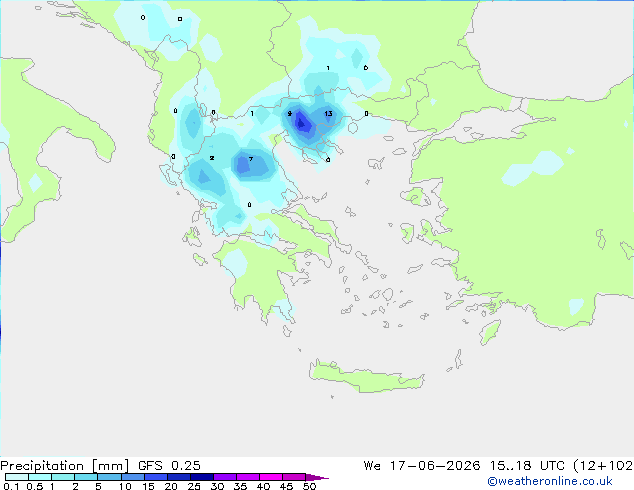Click the '25' legend scale label
The width and height of the screenshot is (634, 490).
(x=194, y=486)
